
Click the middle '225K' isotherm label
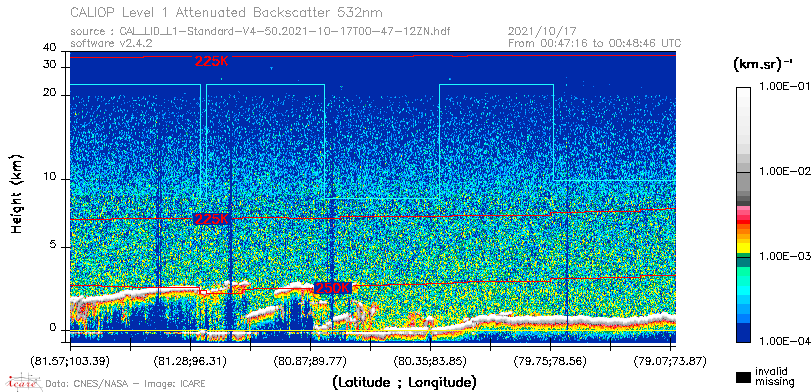point(212,219)
